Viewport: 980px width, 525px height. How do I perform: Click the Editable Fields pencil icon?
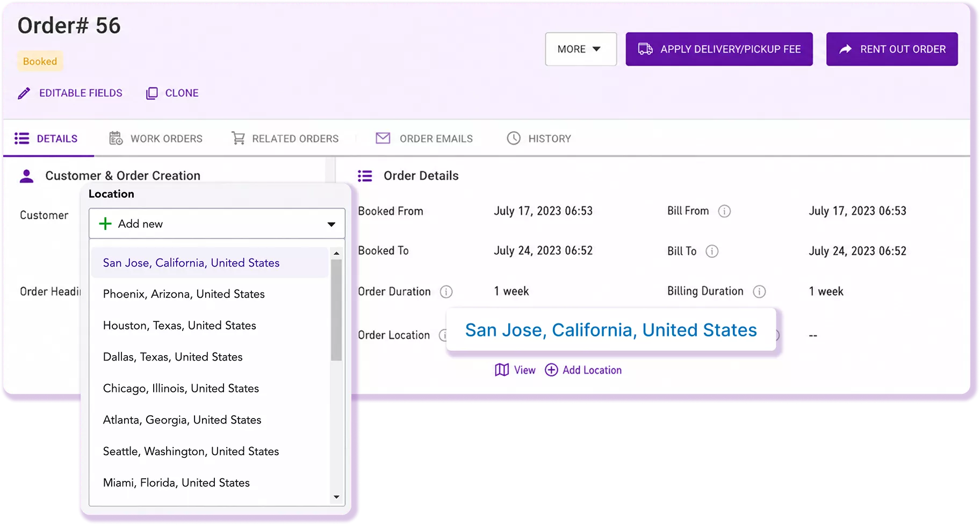(24, 94)
